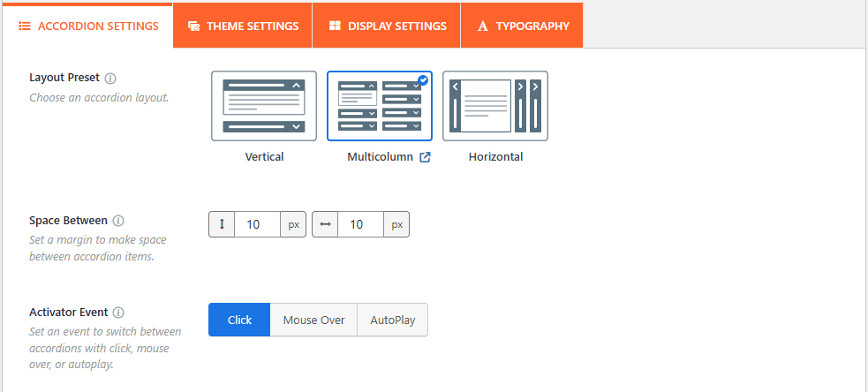Click the Space Between info icon
This screenshot has width=868, height=392.
(x=118, y=220)
